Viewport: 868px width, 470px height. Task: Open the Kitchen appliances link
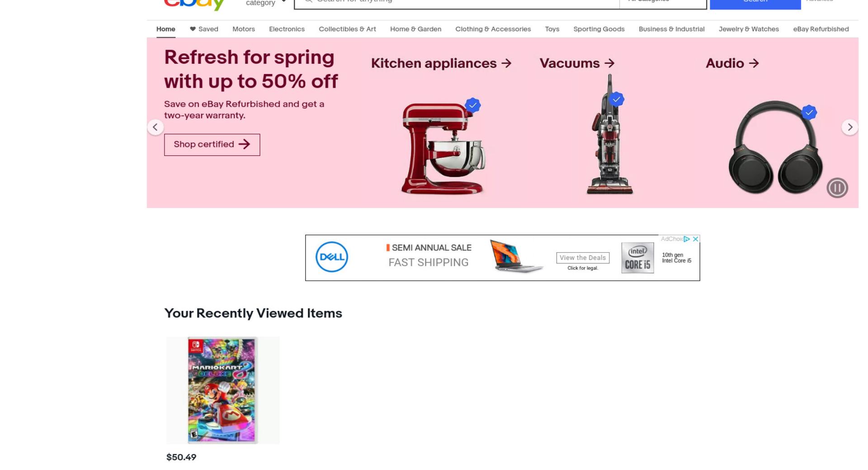tap(441, 63)
